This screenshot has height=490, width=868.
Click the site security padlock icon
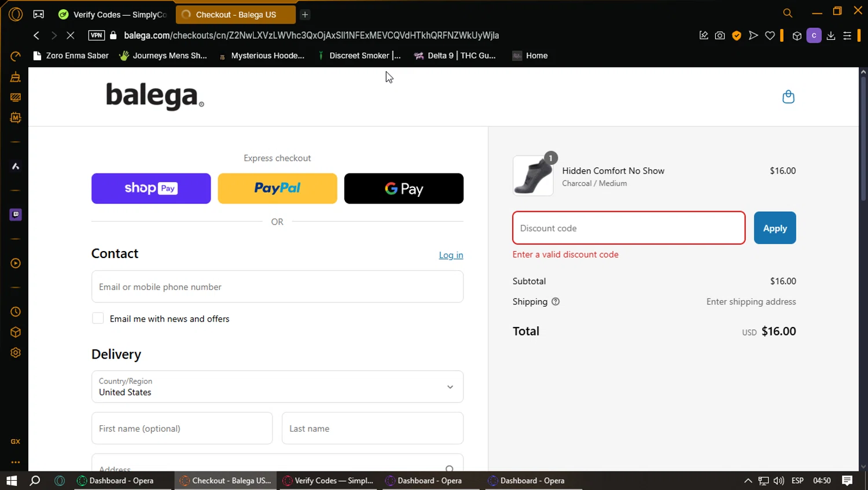pyautogui.click(x=113, y=35)
